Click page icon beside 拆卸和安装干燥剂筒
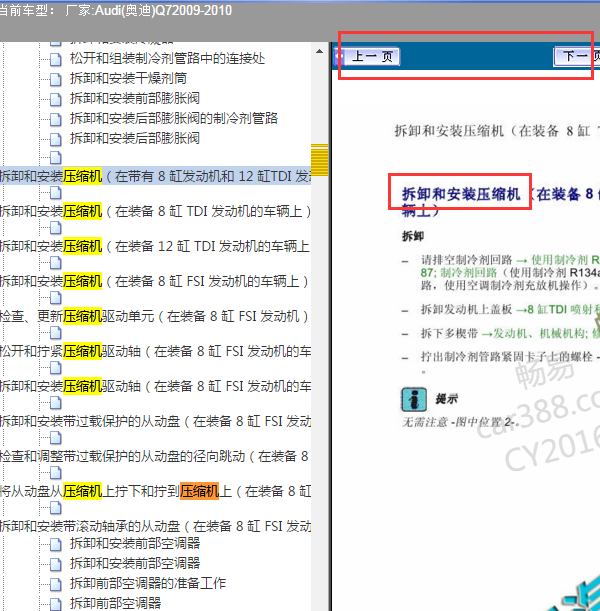Screen dimensions: 600x611 pyautogui.click(x=56, y=79)
